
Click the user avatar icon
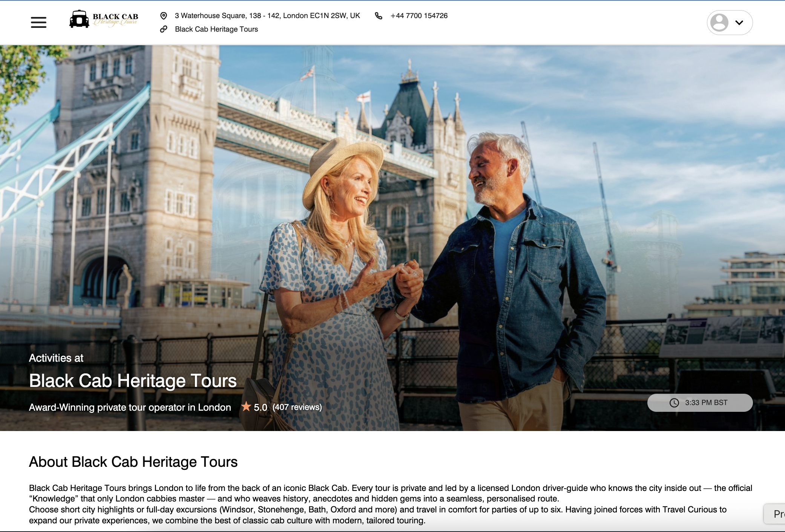tap(719, 23)
